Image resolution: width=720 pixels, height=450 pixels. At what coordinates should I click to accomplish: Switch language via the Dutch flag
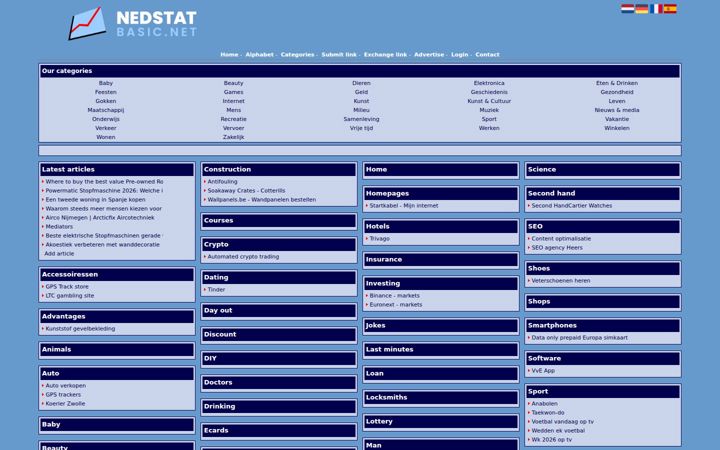coord(627,9)
